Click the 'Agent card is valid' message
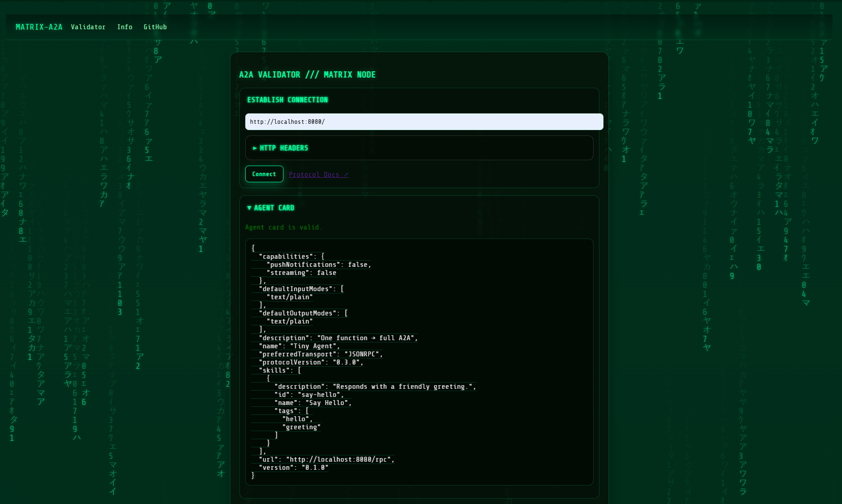 coord(284,228)
